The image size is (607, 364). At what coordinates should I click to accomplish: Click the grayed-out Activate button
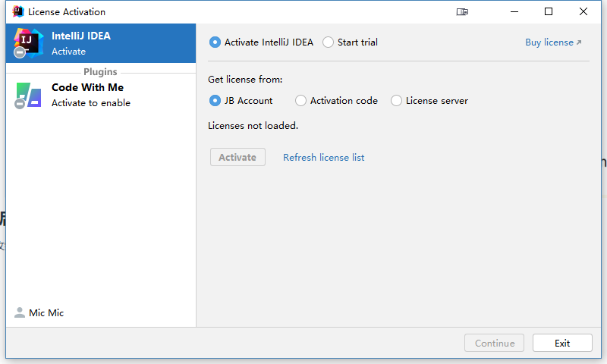(x=237, y=157)
